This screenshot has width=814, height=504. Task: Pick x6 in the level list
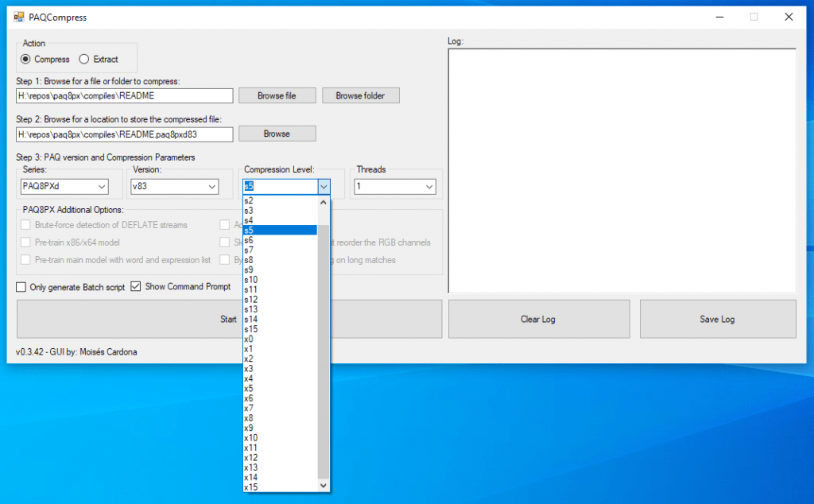281,398
